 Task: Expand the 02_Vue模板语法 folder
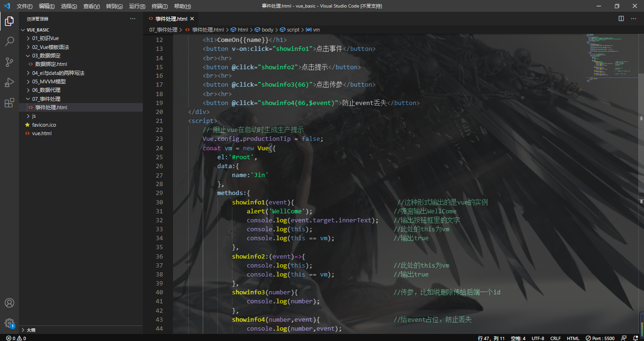(x=81, y=47)
